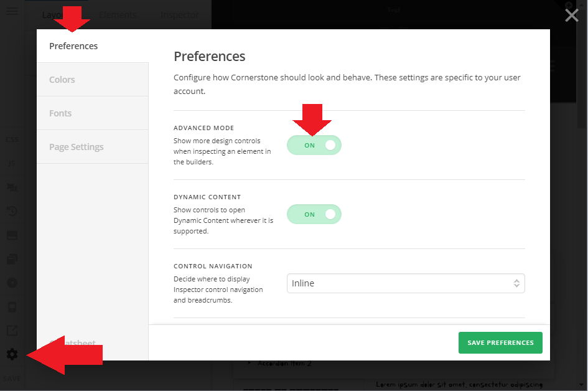Click the Save button in the sidebar
588x391 pixels.
[x=12, y=379]
